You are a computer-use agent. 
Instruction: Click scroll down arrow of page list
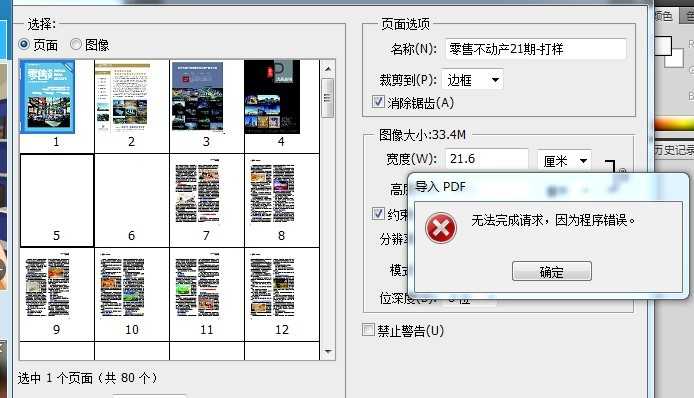[x=328, y=352]
